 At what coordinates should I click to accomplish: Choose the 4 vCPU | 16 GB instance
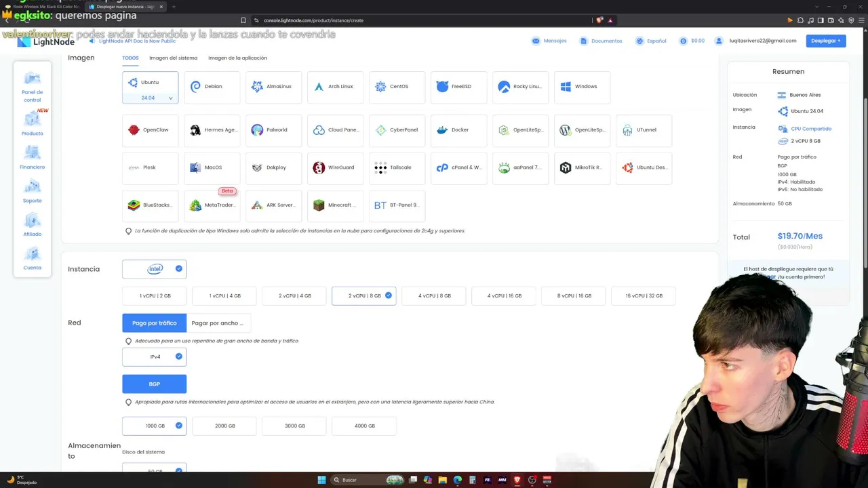pos(504,296)
